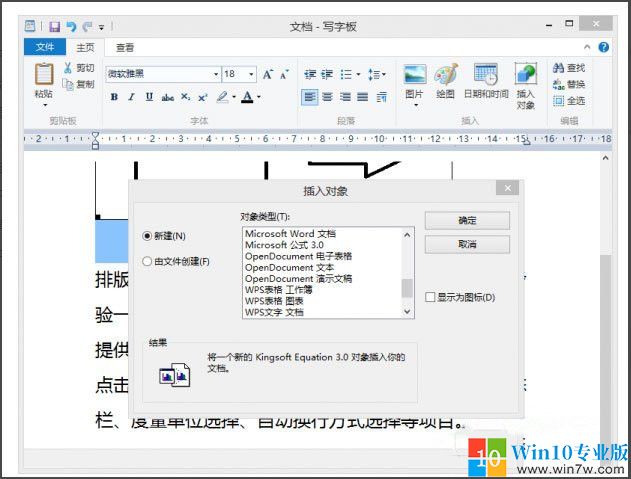This screenshot has width=631, height=479.
Task: Expand the 粘贴 dropdown arrow
Action: (45, 105)
